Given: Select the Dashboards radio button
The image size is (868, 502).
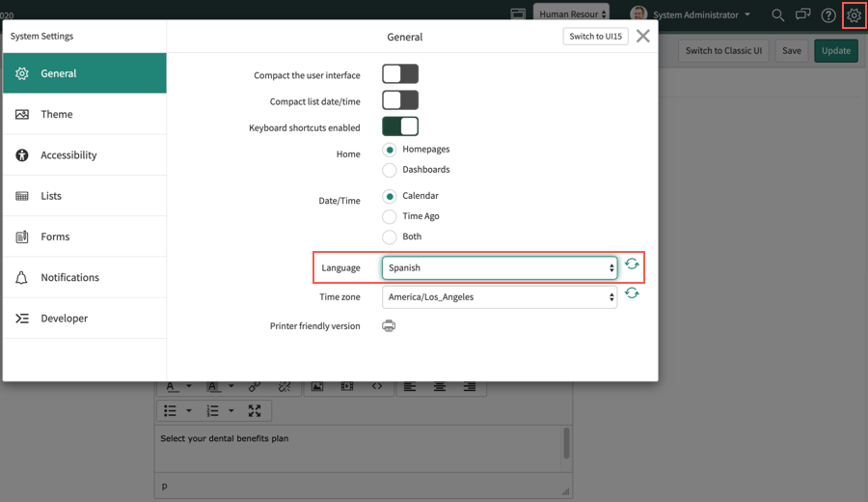Looking at the screenshot, I should tap(390, 170).
